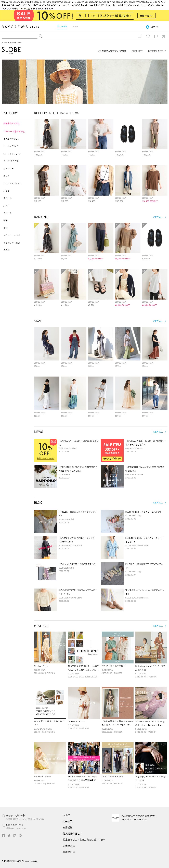Open the LINE icon in footer
Screen dimensions: 169x868
coord(20,835)
